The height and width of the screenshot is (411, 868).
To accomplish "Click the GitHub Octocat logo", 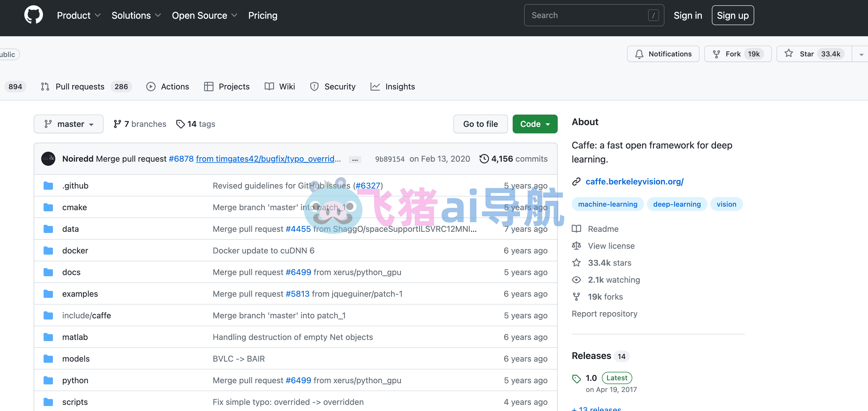I will (x=33, y=15).
